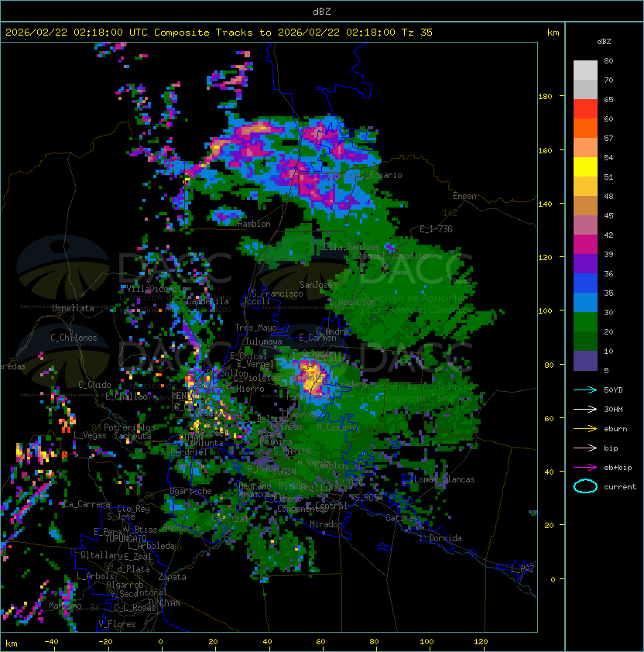Click the 'current' legend label
The image size is (644, 652).
[x=620, y=487]
